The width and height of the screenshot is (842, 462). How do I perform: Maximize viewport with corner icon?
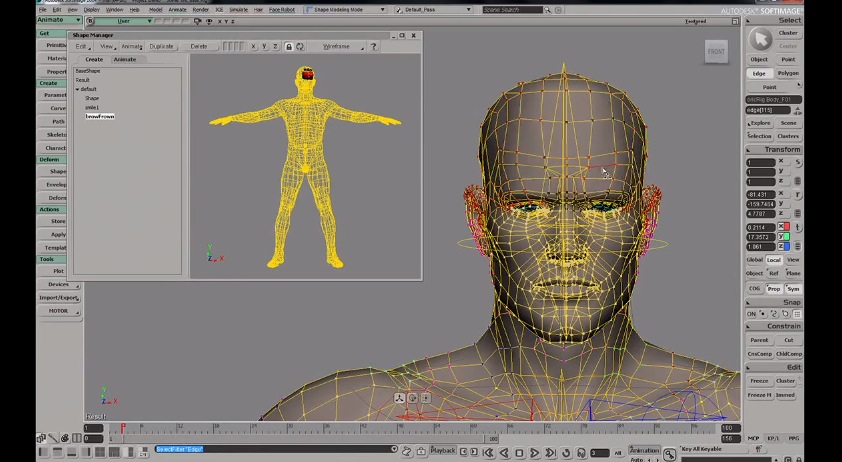coord(735,21)
